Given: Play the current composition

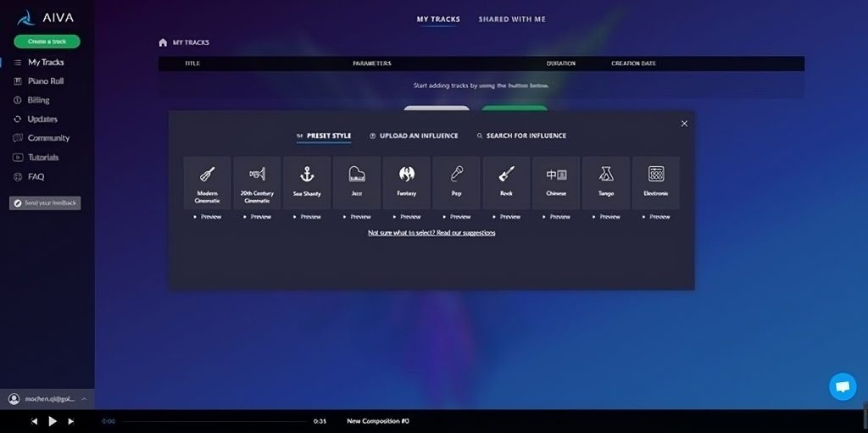Looking at the screenshot, I should (x=53, y=421).
